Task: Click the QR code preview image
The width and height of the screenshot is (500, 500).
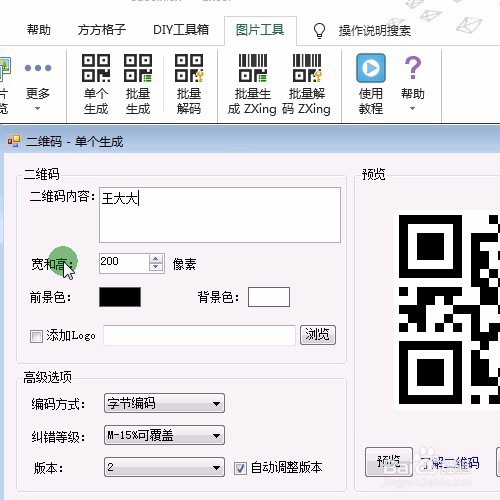Action: pyautogui.click(x=448, y=309)
